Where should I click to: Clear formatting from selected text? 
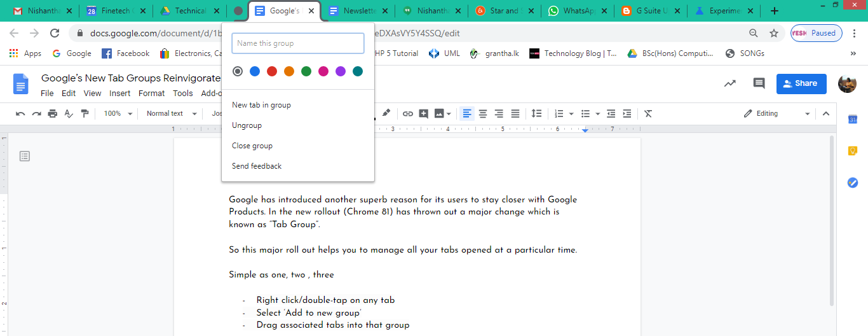pyautogui.click(x=648, y=114)
